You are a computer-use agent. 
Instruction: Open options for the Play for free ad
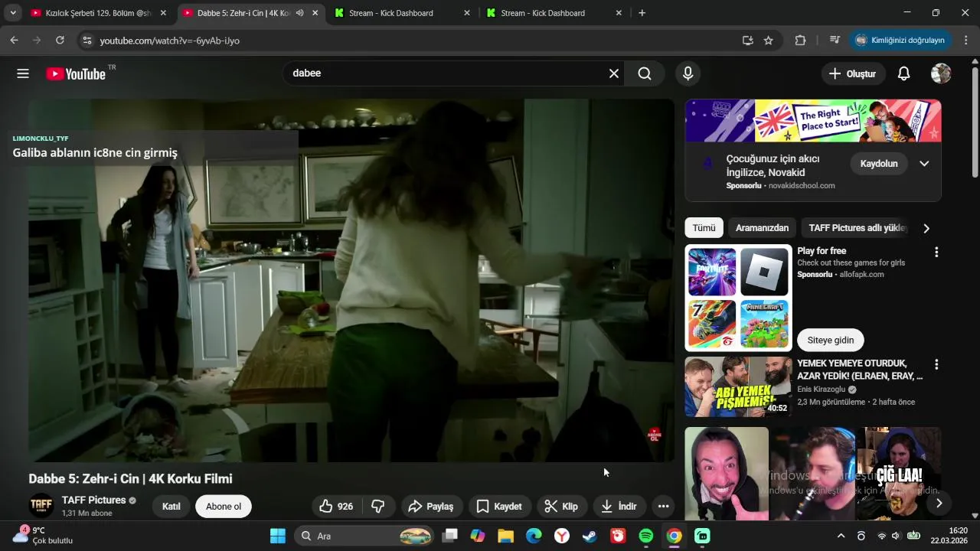(936, 253)
